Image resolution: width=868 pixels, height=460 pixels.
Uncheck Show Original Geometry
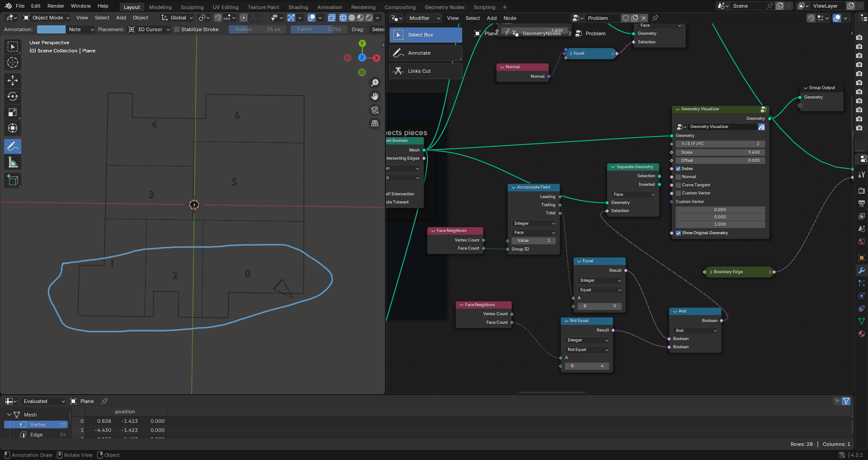[x=678, y=233]
